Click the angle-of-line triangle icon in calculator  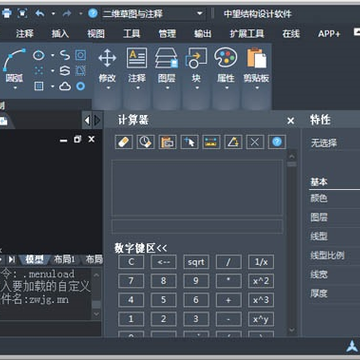(233, 142)
